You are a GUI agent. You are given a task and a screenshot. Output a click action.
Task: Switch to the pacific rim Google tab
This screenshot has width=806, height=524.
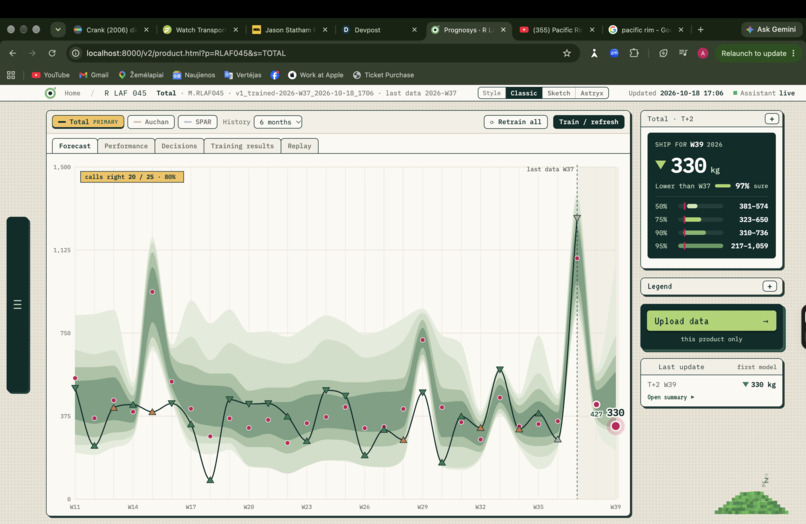click(x=646, y=30)
